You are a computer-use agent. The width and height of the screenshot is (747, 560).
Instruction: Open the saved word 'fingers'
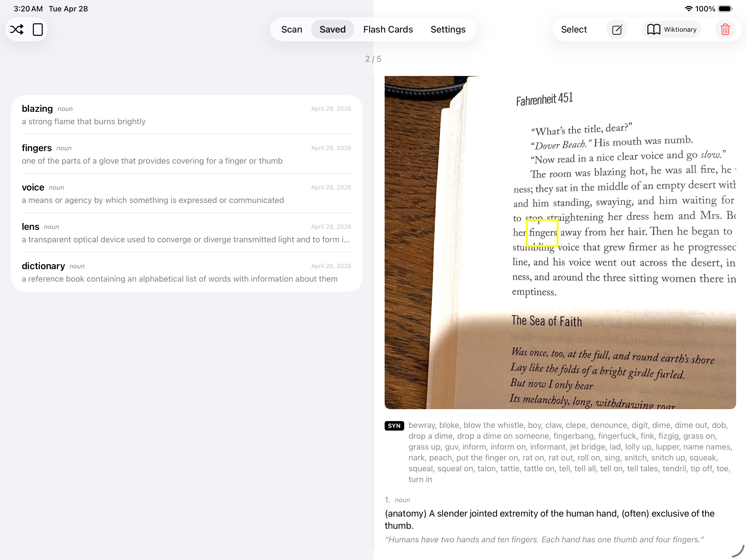click(x=186, y=154)
